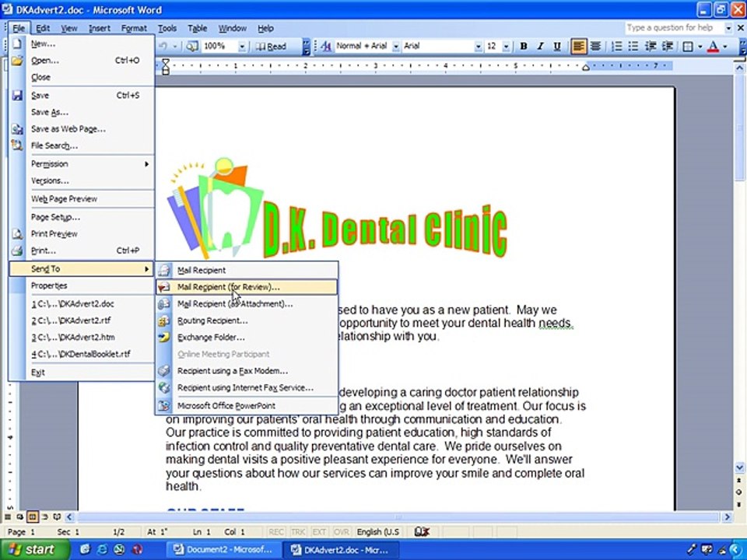
Task: Switch to Document2 taskbar window
Action: [223, 550]
